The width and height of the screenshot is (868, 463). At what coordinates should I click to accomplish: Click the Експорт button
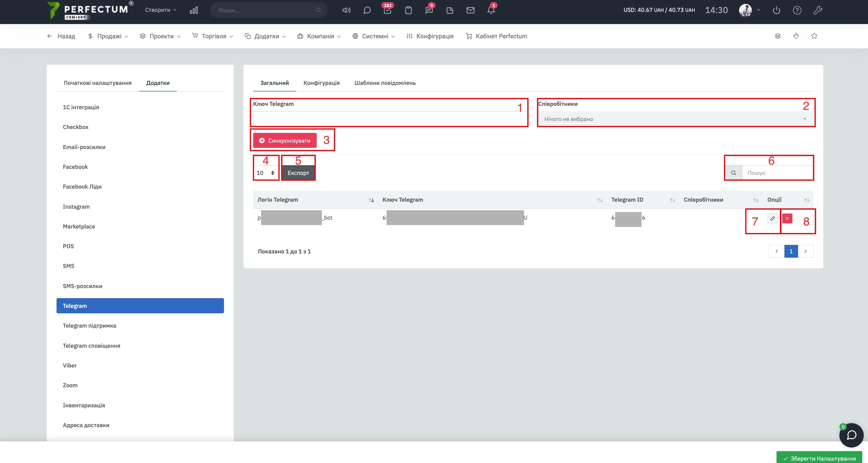(x=297, y=173)
